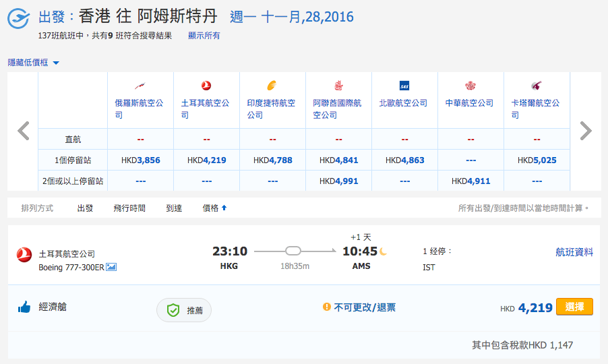Click the SAS Scandinavian airline logo

click(x=404, y=86)
